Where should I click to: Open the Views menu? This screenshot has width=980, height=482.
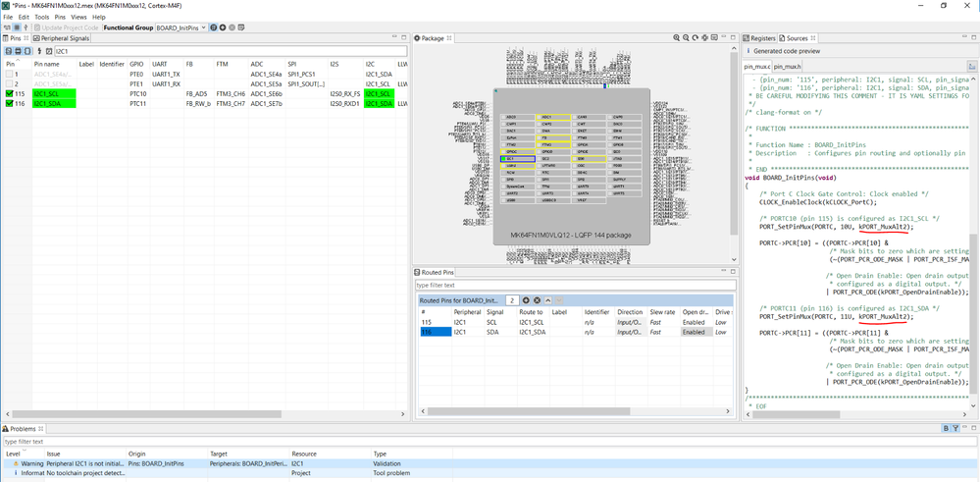(x=79, y=17)
